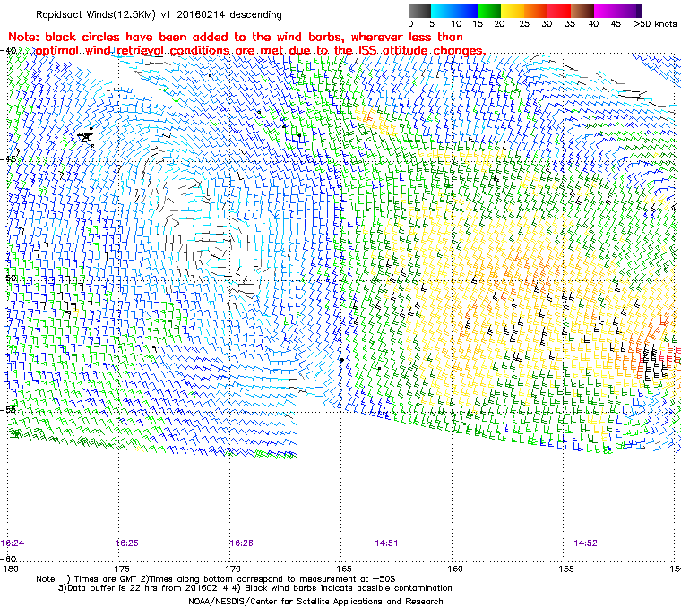The width and height of the screenshot is (681, 616).
Task: Click the -170 longitude axis label
Action: 230,569
